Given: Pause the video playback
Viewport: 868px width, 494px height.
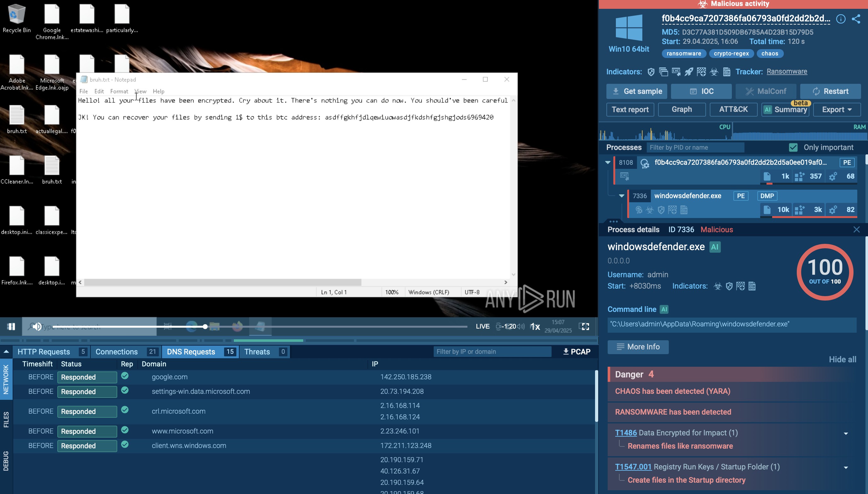Looking at the screenshot, I should click(11, 326).
